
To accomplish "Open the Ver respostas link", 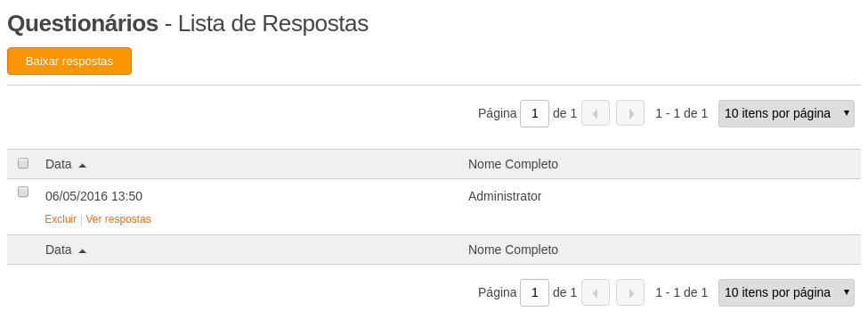I will pos(118,219).
